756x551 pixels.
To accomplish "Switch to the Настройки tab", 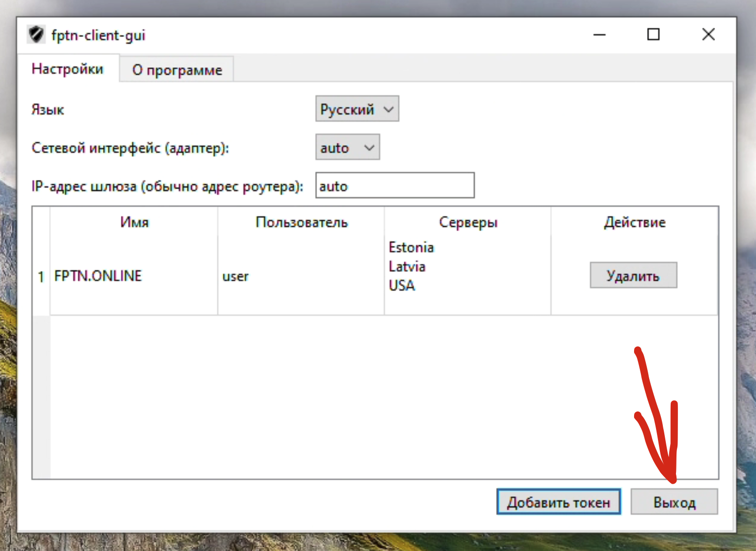I will [68, 69].
